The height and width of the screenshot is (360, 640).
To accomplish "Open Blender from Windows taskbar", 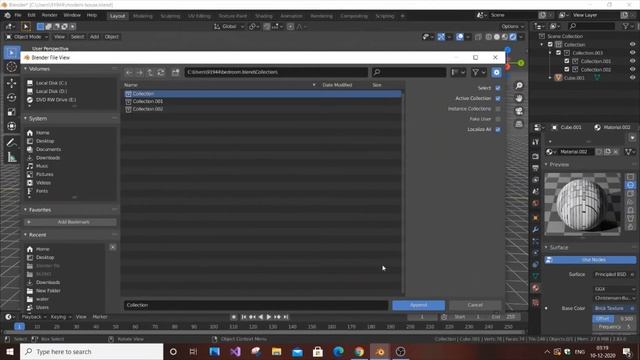I will [380, 351].
